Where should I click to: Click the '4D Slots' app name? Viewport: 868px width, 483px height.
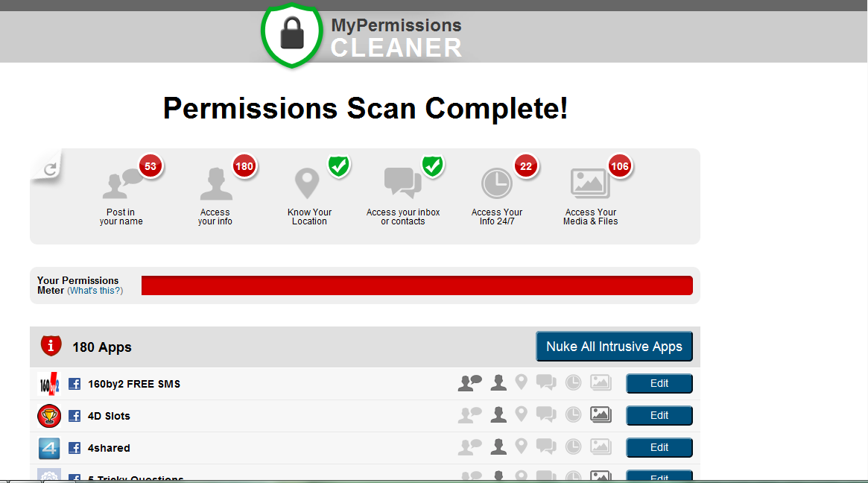[x=109, y=416]
